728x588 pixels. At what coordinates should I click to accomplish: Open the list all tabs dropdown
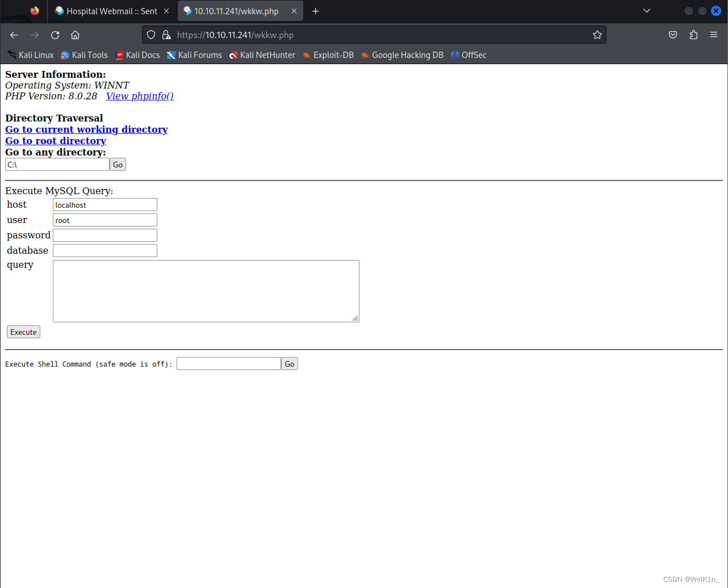[x=646, y=11]
